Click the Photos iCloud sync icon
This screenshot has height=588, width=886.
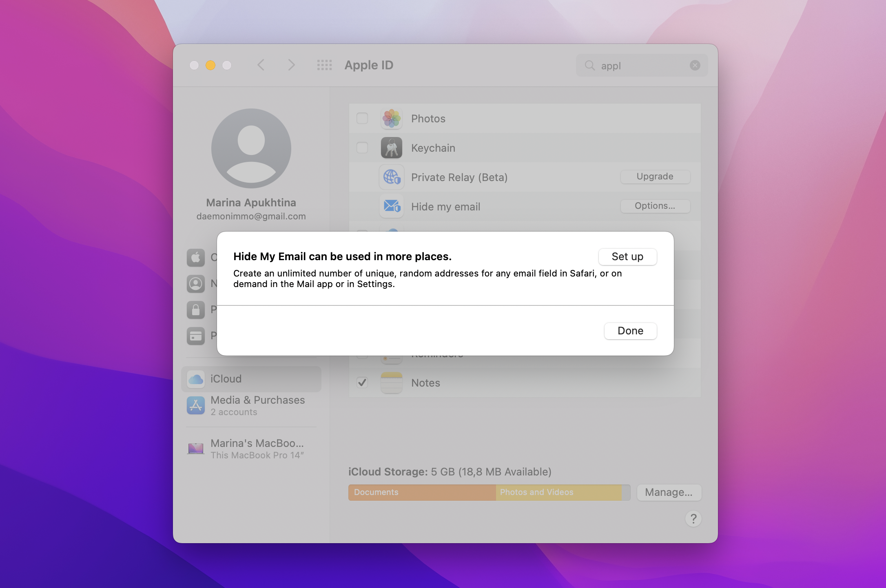(x=391, y=118)
